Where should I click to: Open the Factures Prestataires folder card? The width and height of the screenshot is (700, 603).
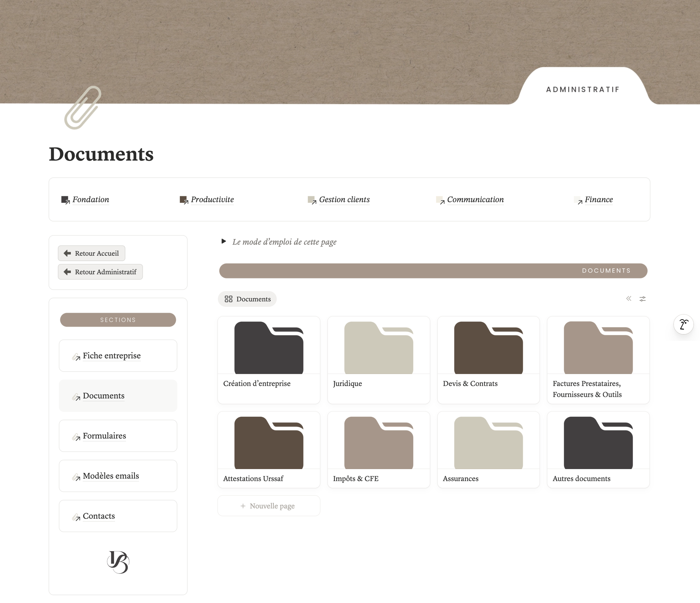point(598,360)
